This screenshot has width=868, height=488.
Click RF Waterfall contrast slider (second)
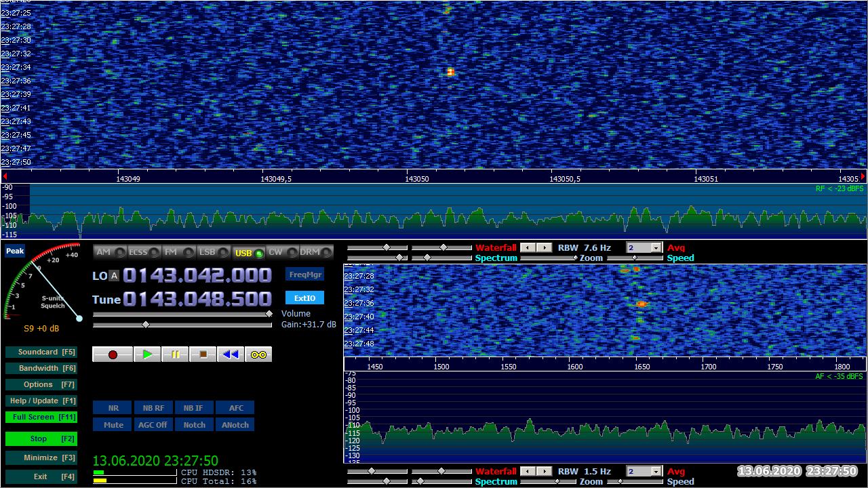pos(441,248)
